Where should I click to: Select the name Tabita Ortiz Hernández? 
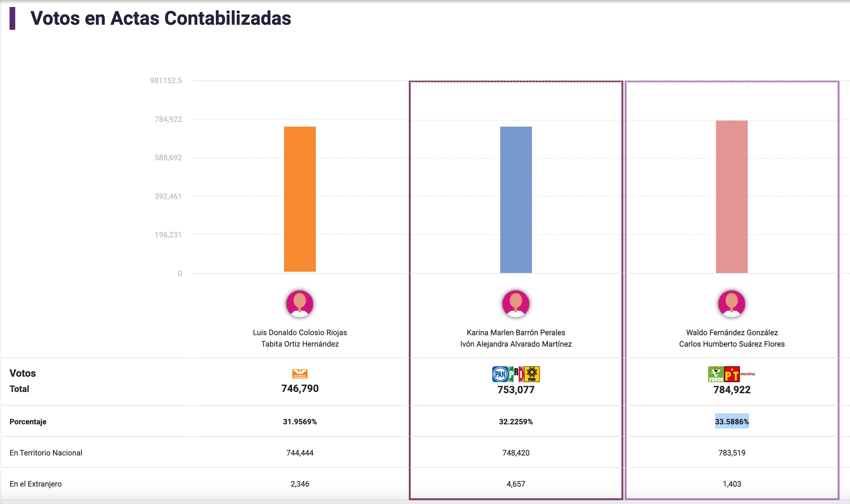300,344
